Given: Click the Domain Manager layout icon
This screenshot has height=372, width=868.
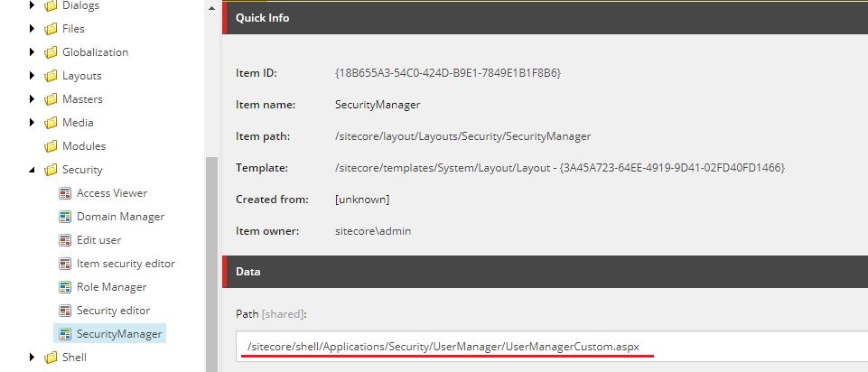Looking at the screenshot, I should click(65, 217).
